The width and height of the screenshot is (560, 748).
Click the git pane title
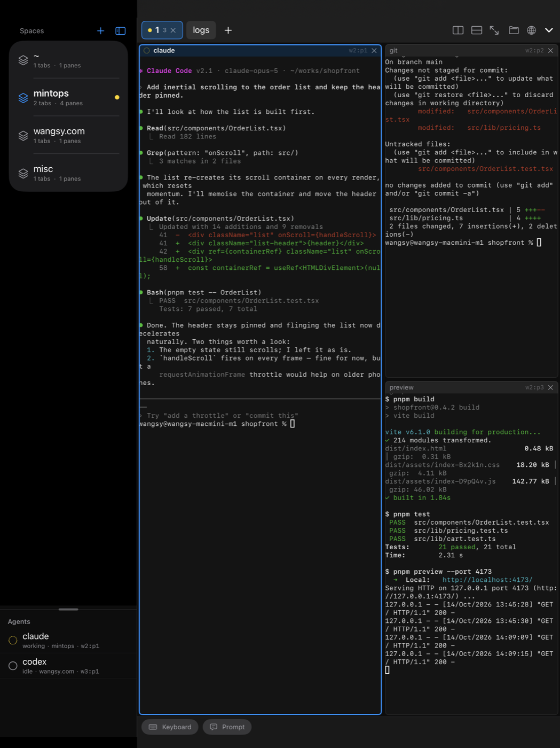coord(393,51)
